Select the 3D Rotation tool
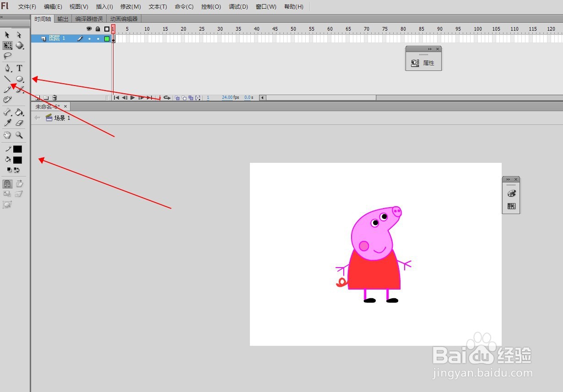 pos(19,45)
